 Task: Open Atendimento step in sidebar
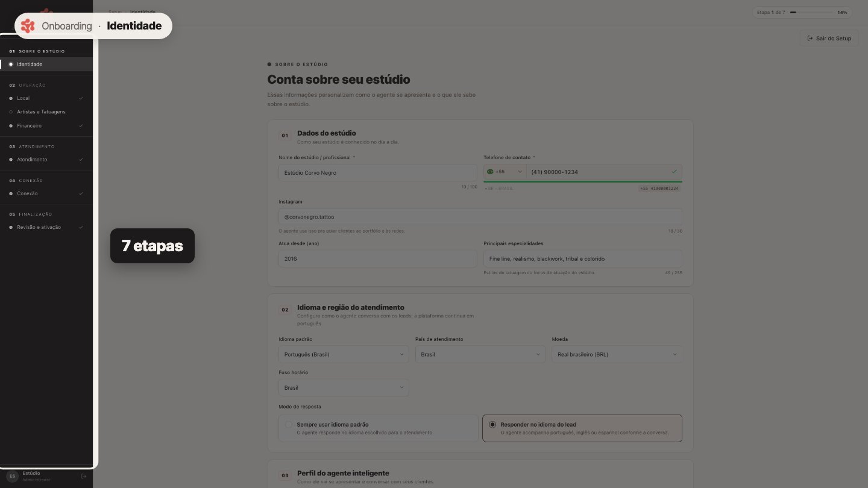46,160
